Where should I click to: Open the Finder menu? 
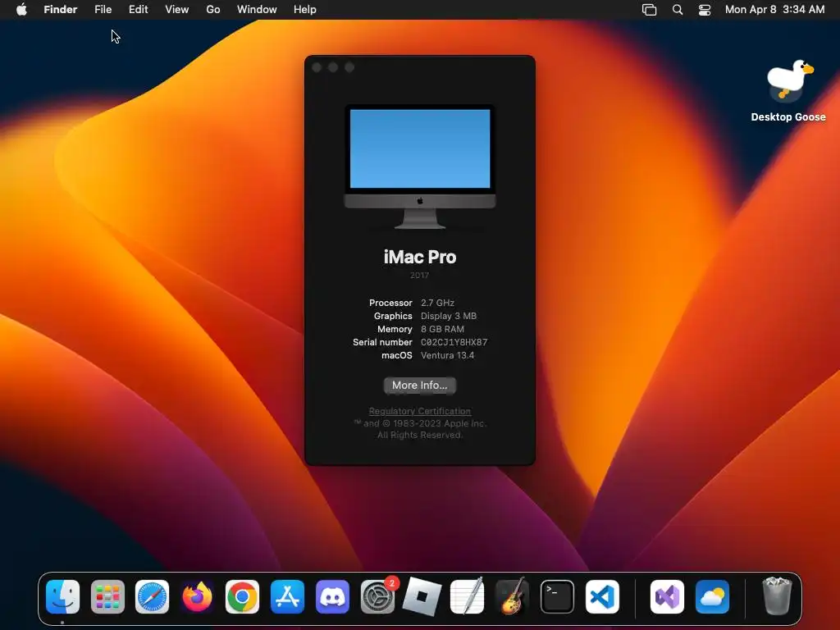(x=61, y=10)
